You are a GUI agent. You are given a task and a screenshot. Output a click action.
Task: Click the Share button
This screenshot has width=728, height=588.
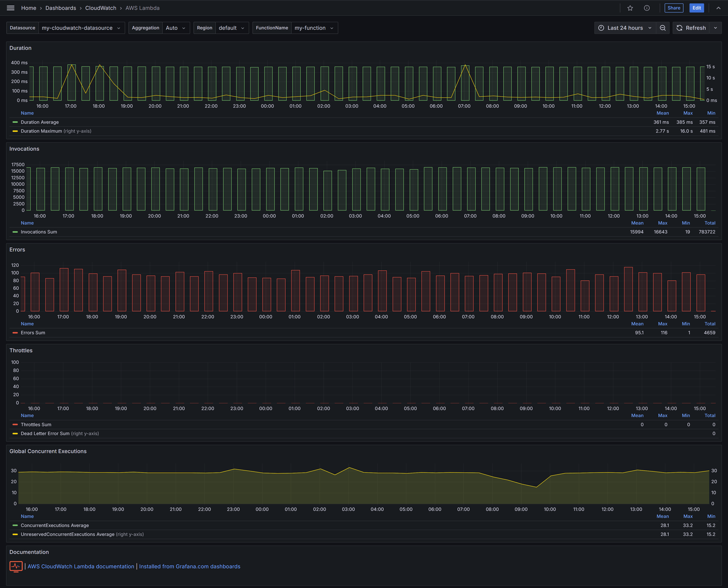coord(674,8)
